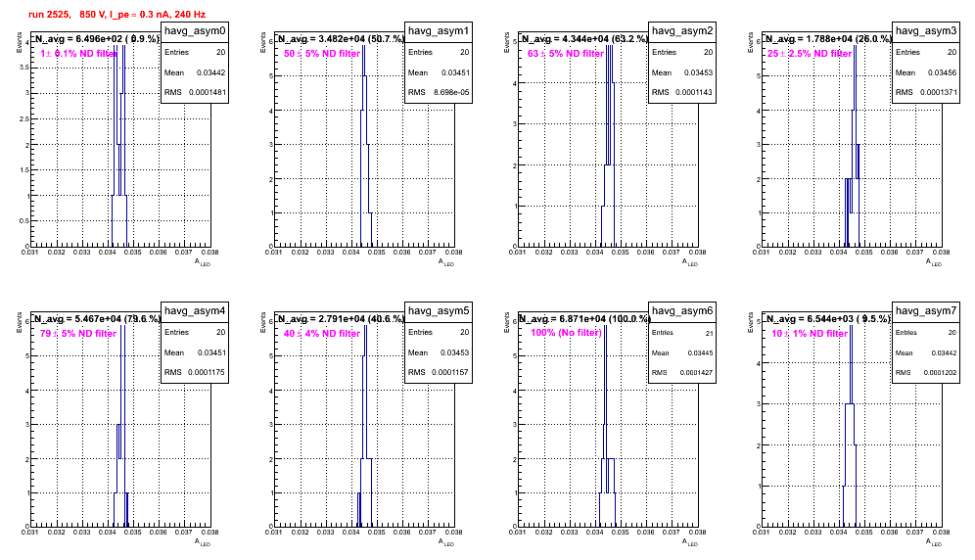
Task: Click the N_avg = 6.871e+04 label
Action: [584, 318]
